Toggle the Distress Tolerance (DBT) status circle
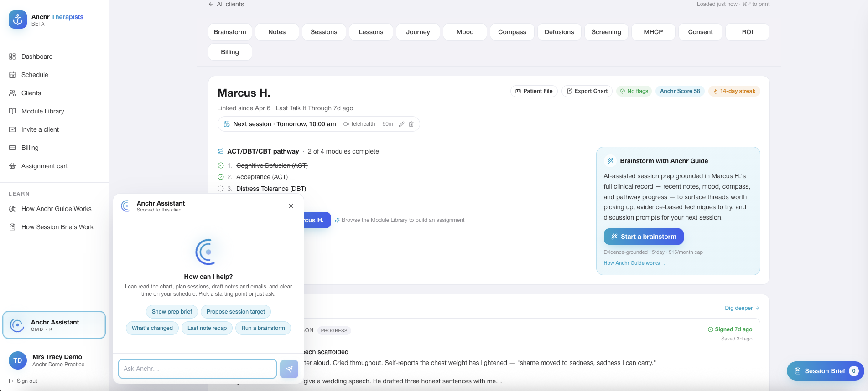This screenshot has height=391, width=868. point(221,189)
